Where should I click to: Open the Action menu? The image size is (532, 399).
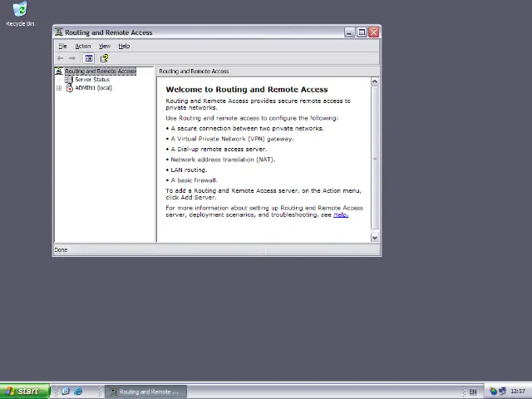click(83, 47)
